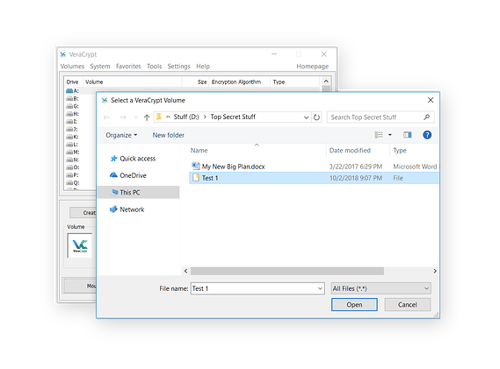
Task: Click the Drive column header in VeraCrypt
Action: (x=72, y=82)
